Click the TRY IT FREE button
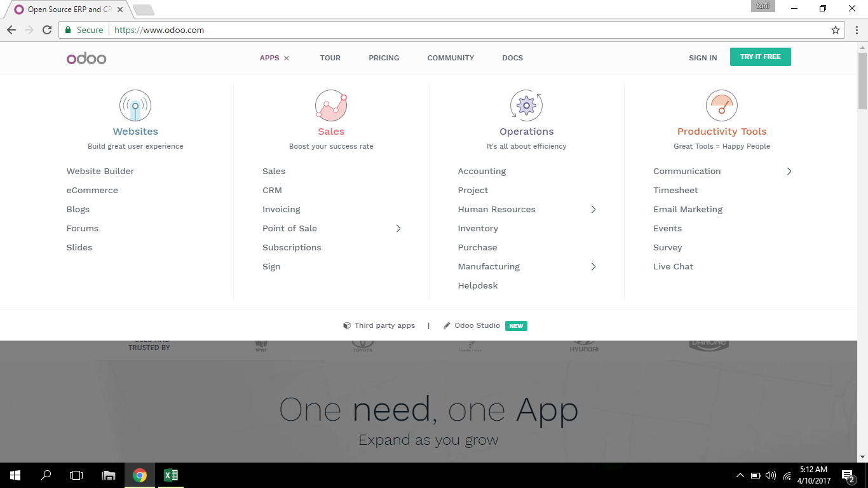The image size is (868, 488). 760,57
